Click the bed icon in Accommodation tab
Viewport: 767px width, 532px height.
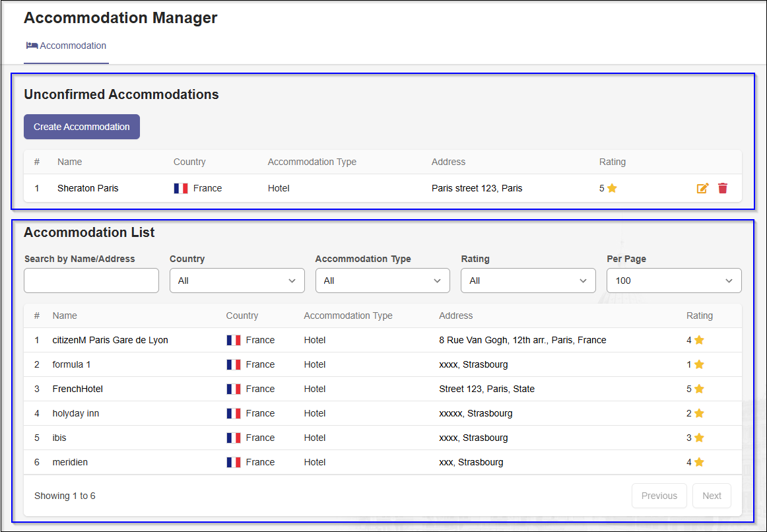[32, 46]
